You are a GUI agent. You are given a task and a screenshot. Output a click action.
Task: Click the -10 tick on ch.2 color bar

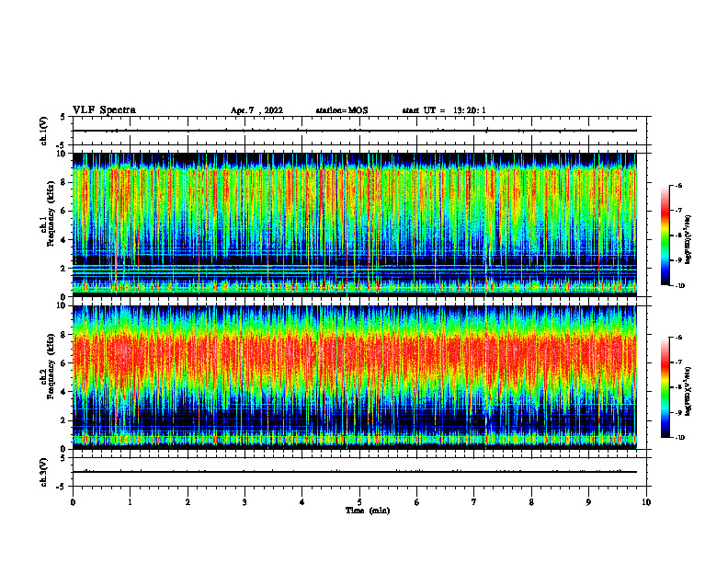(x=678, y=438)
